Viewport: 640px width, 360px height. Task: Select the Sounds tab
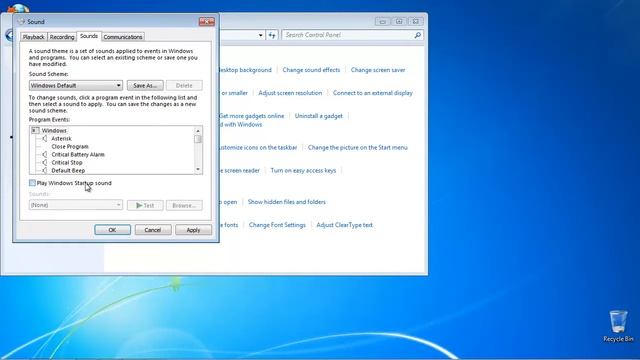(89, 36)
